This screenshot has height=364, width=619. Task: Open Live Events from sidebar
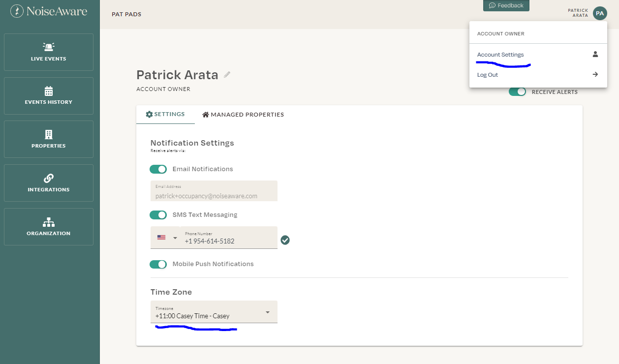(x=49, y=52)
